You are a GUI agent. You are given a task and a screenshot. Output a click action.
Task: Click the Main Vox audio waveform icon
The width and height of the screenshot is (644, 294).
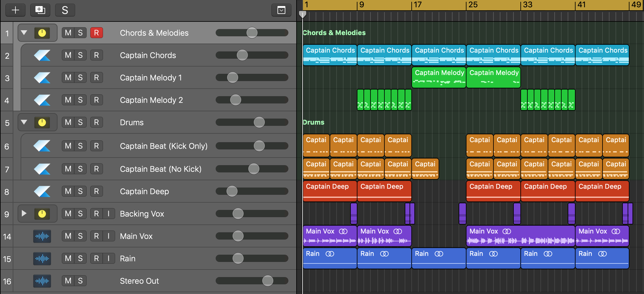coord(42,236)
